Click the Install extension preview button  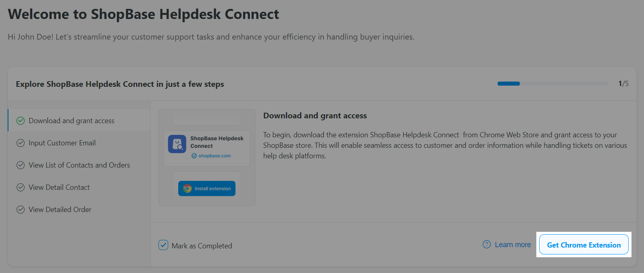(207, 189)
